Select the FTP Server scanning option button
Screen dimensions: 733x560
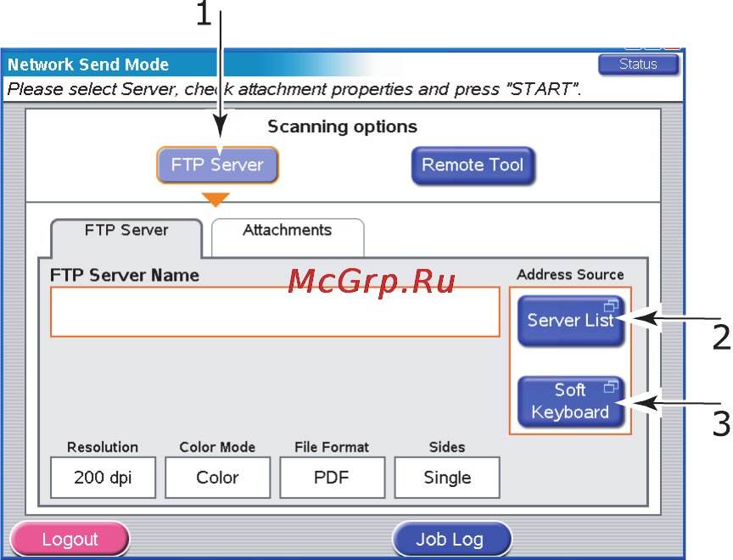pos(217,165)
